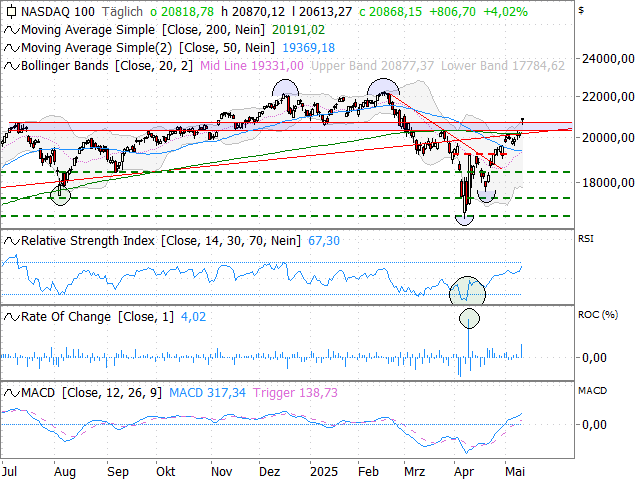Screen dimensions: 640x480
Task: Click the $ currency label on the price axis
Action: (x=581, y=10)
